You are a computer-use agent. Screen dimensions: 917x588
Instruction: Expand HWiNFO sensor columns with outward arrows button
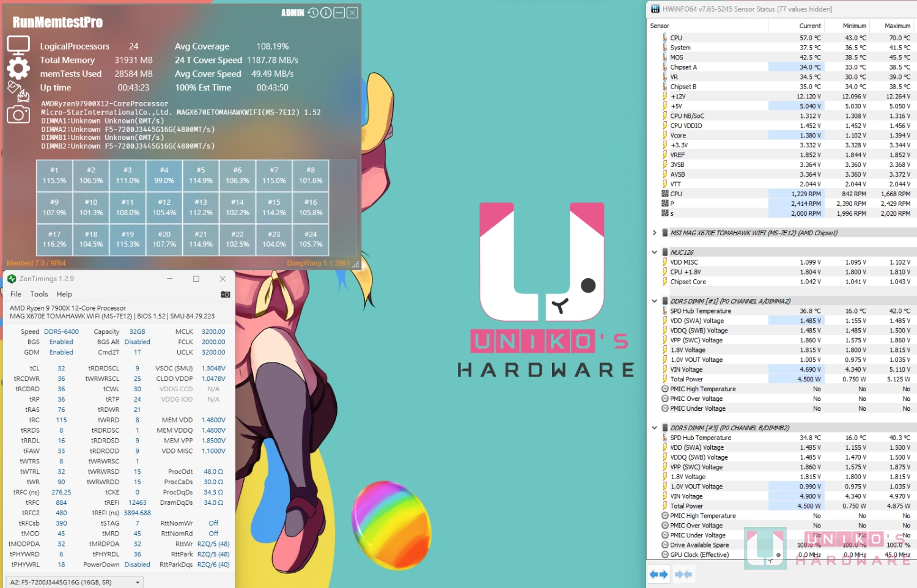pyautogui.click(x=658, y=575)
